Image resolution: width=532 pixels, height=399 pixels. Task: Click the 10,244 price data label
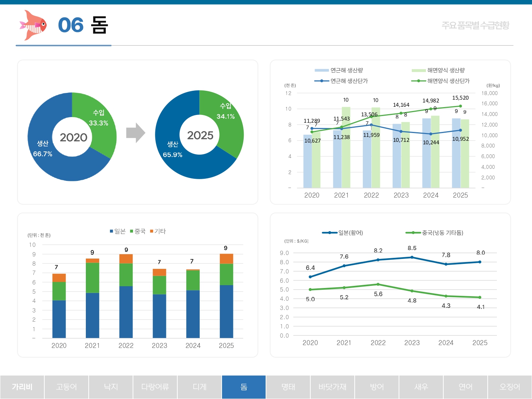[431, 143]
